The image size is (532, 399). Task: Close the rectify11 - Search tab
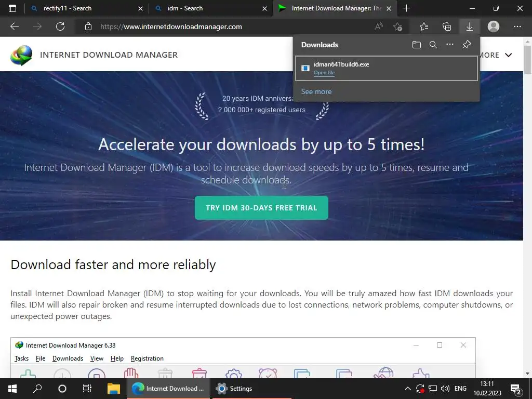point(140,8)
